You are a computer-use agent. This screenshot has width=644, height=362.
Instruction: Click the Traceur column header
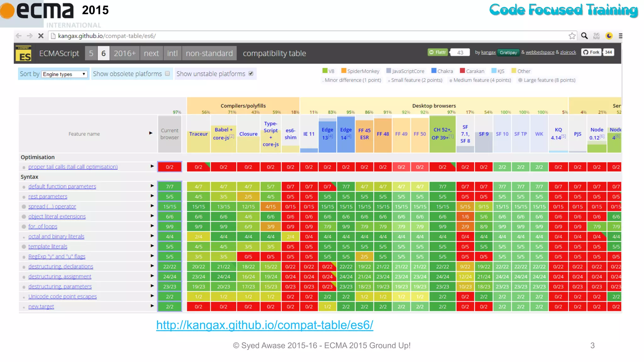coord(198,134)
